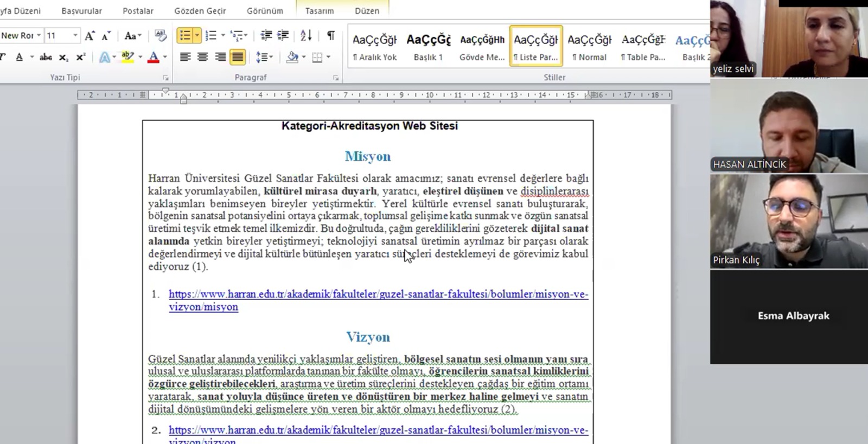Image resolution: width=868 pixels, height=444 pixels.
Task: Increase the paragraph indent
Action: pyautogui.click(x=283, y=36)
